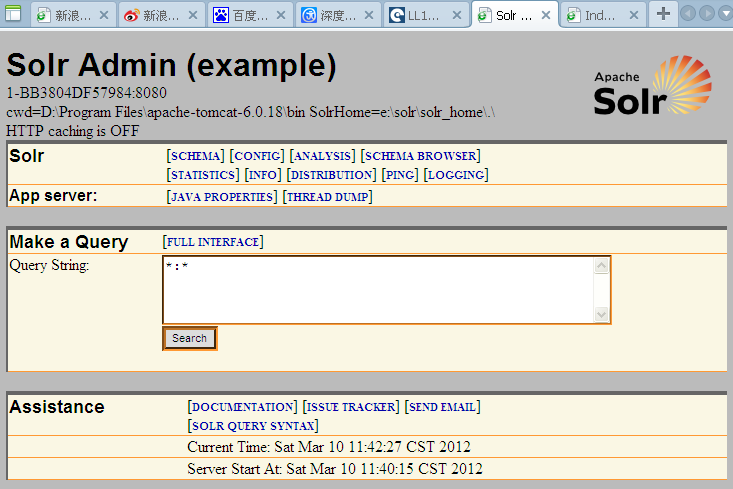Viewport: 733px width, 489px height.
Task: Click the Solr Admin (example) heading
Action: tap(171, 65)
